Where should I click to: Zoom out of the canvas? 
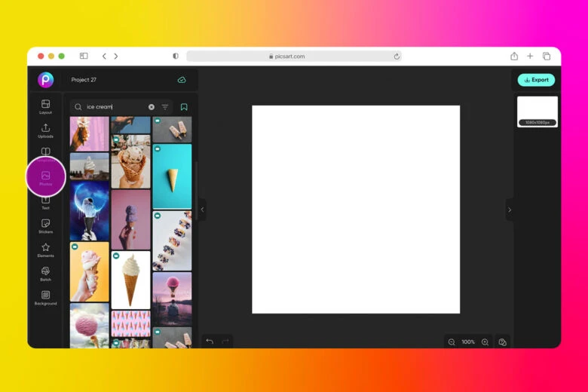coord(452,342)
